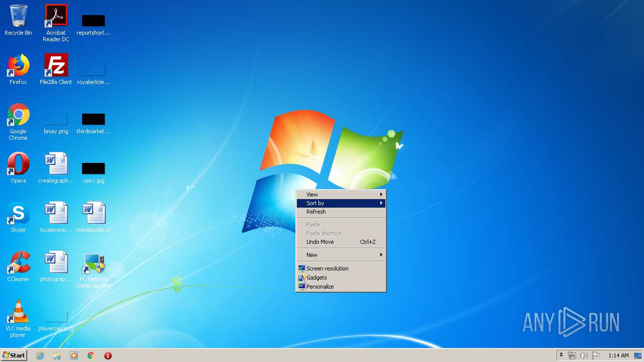Screen dimensions: 644x362
Task: Select the localecono Word document
Action: 56,217
